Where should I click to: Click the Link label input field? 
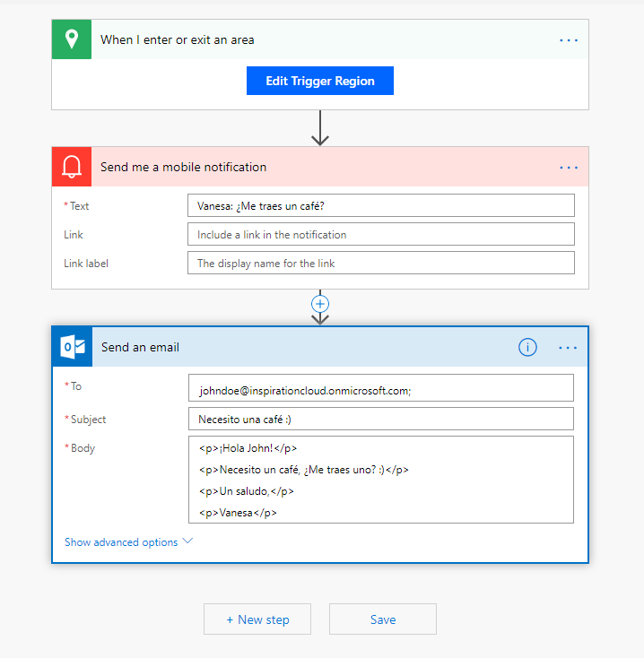pyautogui.click(x=380, y=264)
